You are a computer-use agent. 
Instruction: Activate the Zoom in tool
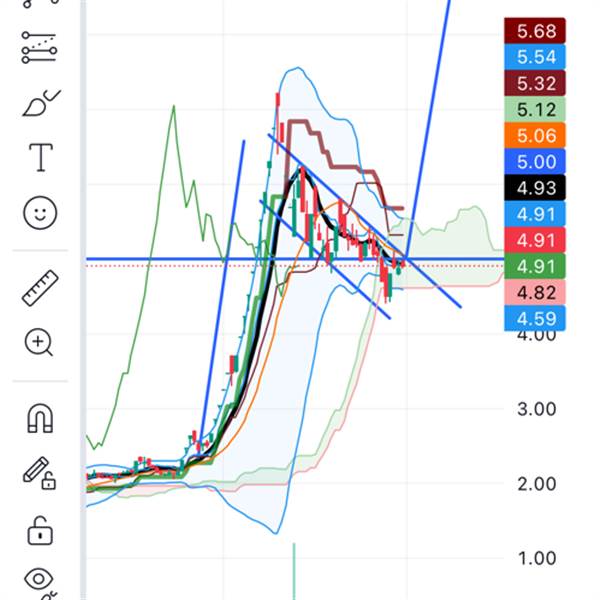point(39,342)
